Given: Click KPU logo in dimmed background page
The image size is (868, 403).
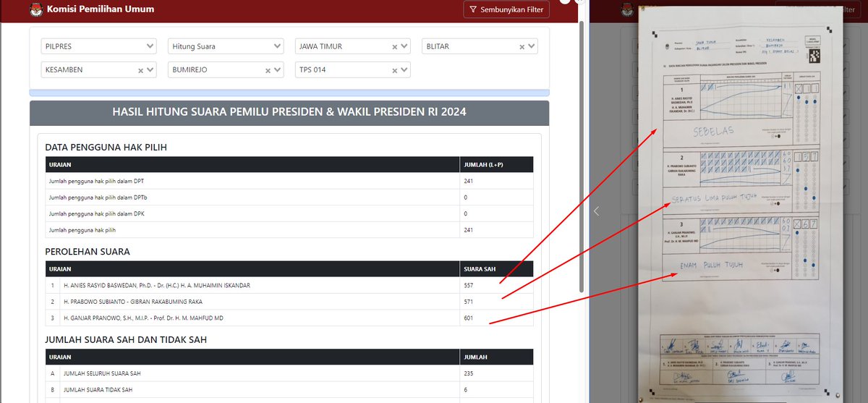Looking at the screenshot, I should pos(627,10).
